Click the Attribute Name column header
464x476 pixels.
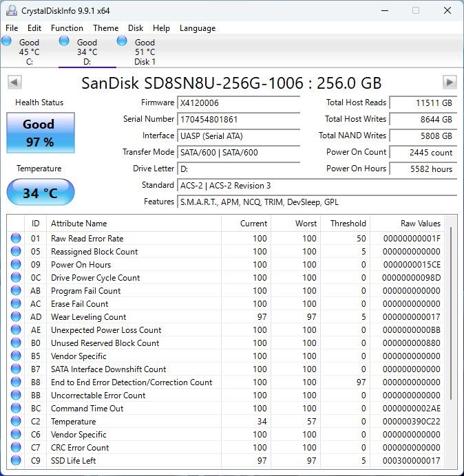click(134, 224)
